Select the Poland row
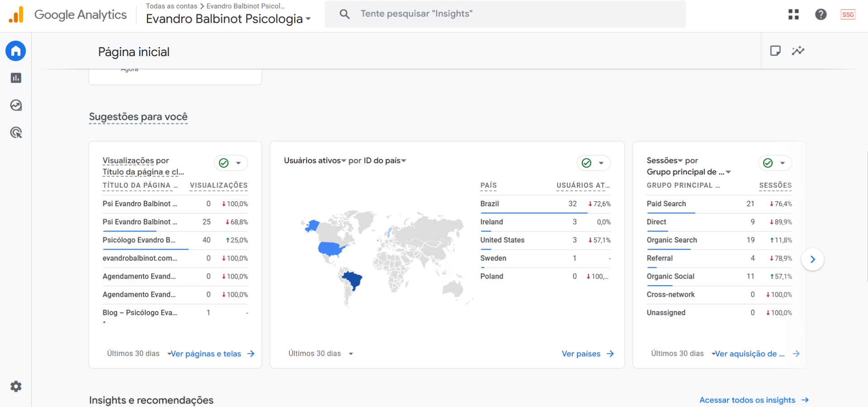868x407 pixels. pyautogui.click(x=545, y=276)
